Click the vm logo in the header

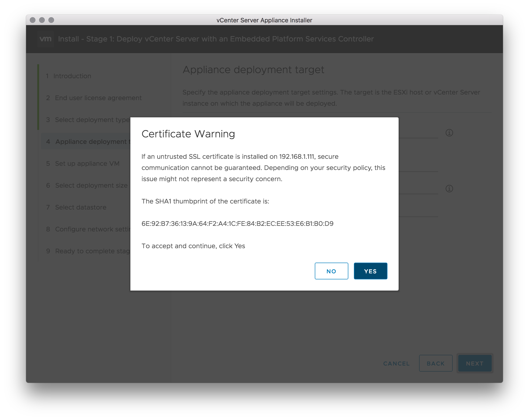click(x=45, y=39)
